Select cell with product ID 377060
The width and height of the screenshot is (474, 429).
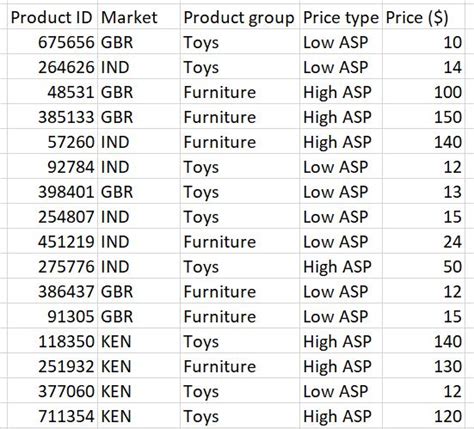coord(52,391)
